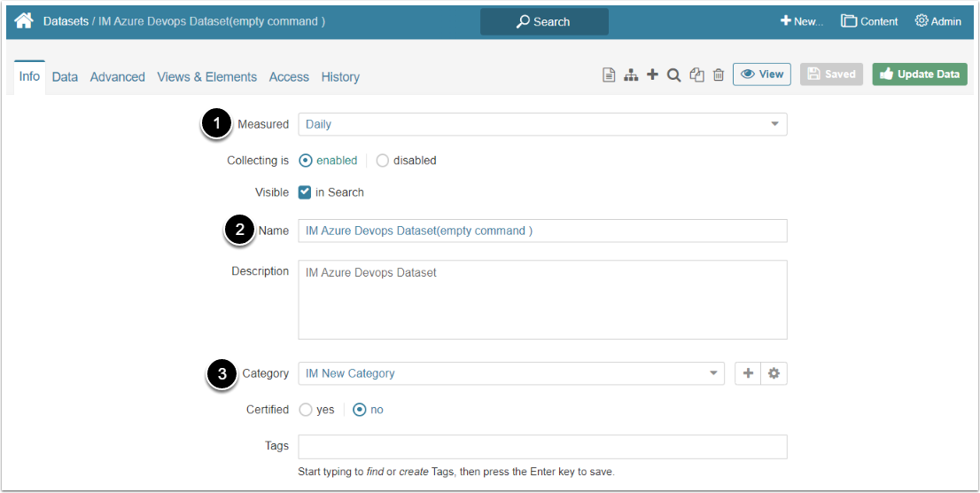Screen dimensions: 980x493
Task: Delete the dataset with the trash icon
Action: (x=719, y=75)
